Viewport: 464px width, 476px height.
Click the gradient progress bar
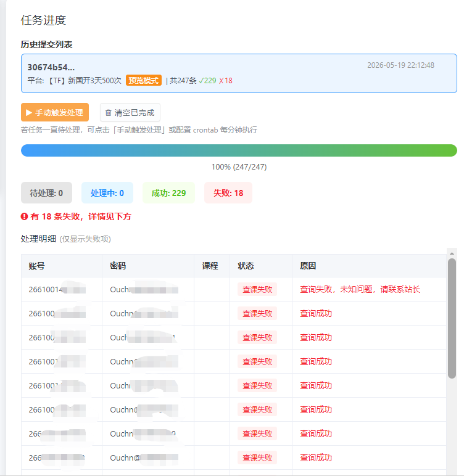[239, 150]
